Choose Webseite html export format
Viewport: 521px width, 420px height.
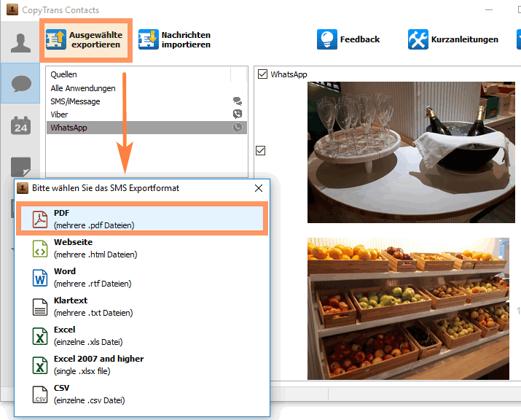pyautogui.click(x=142, y=248)
